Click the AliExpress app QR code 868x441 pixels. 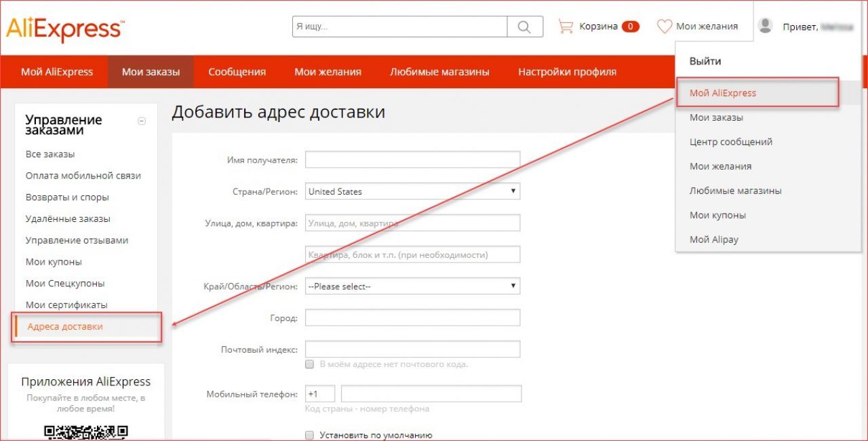(86, 432)
